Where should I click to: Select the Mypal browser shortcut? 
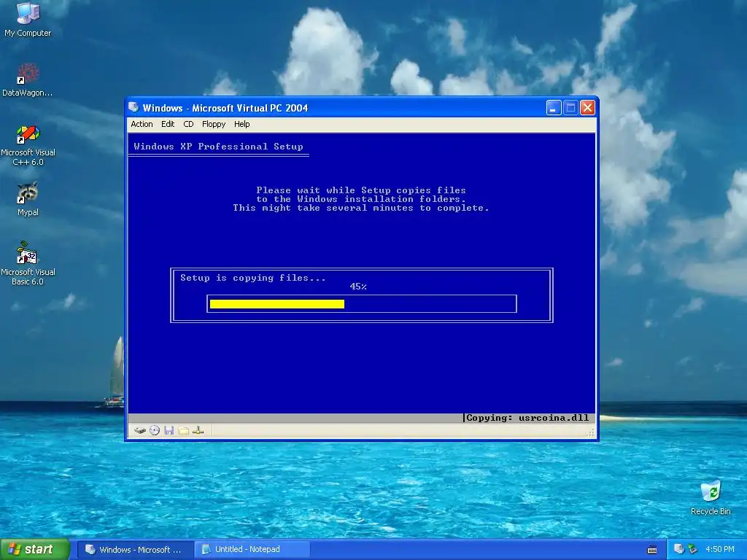[28, 199]
